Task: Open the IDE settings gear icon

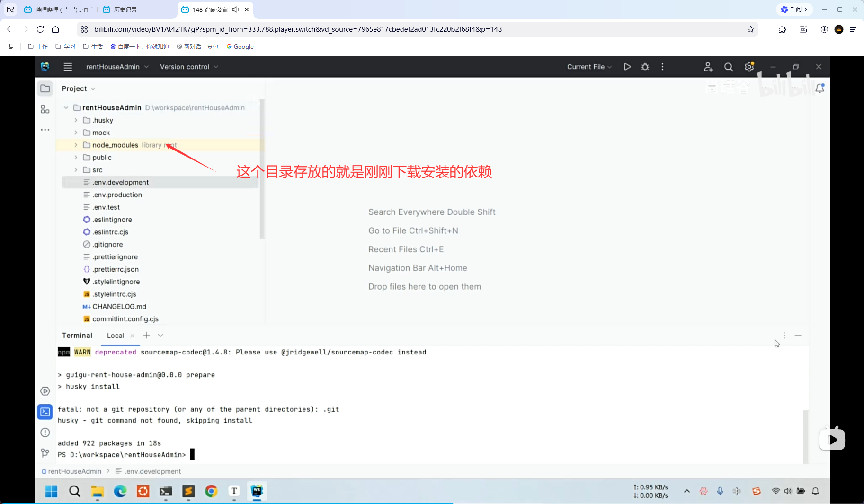Action: [x=749, y=67]
